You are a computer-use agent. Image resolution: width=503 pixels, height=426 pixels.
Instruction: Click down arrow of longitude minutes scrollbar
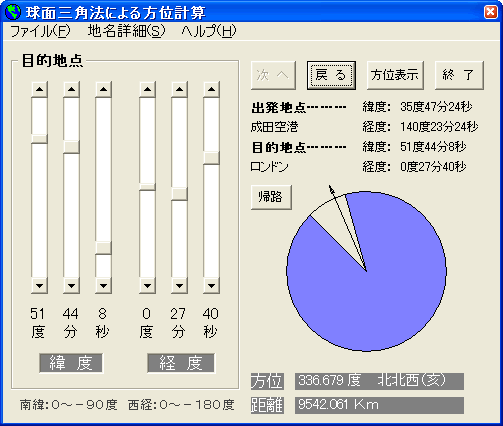(179, 286)
